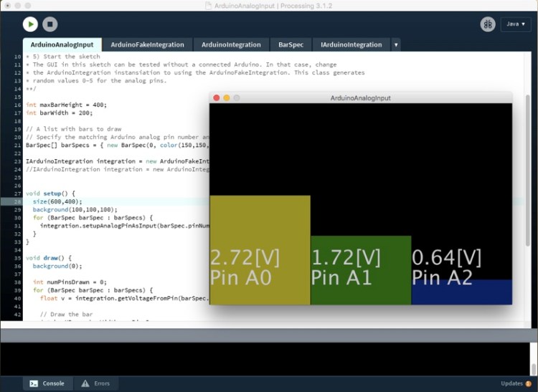The height and width of the screenshot is (392, 538).
Task: Expand the tab menu arrow
Action: 396,44
